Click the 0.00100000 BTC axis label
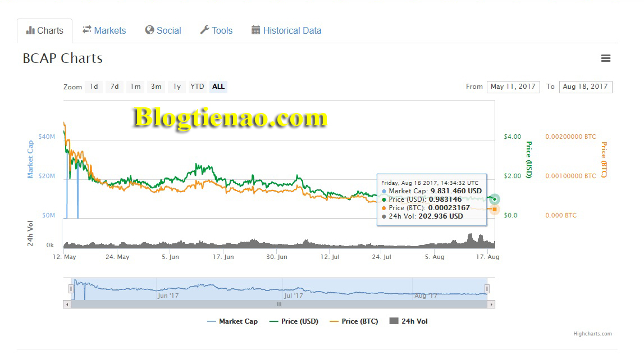Viewport: 644px width, 354px height. (x=570, y=176)
